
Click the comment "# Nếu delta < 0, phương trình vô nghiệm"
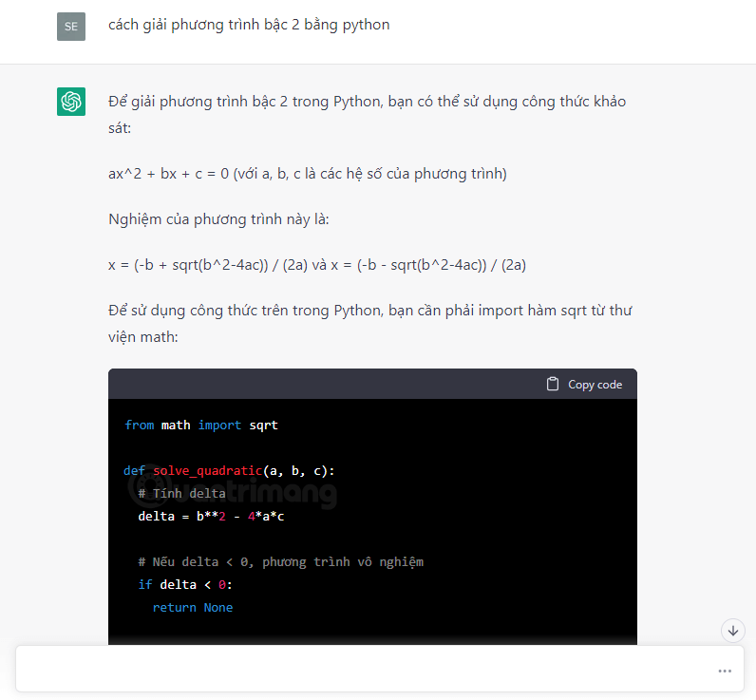[280, 562]
